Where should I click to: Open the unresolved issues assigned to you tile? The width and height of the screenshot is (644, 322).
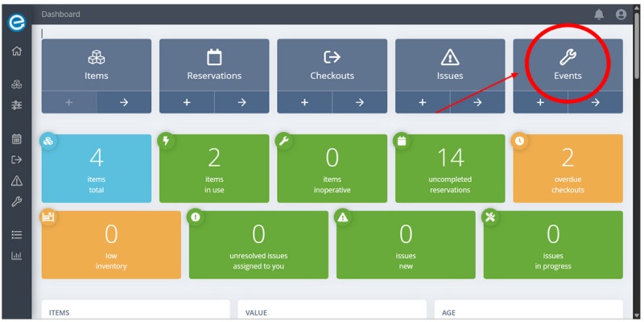point(258,245)
